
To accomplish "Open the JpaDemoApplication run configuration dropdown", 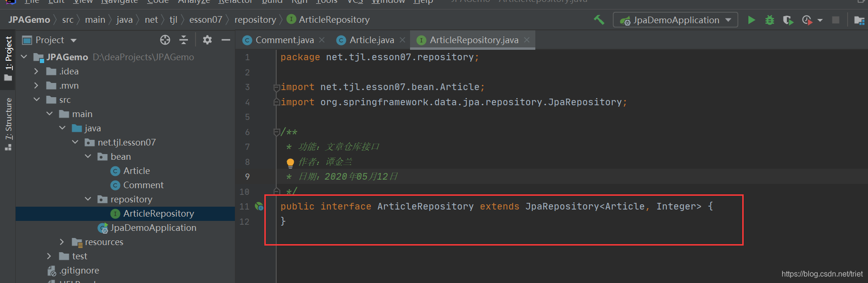I will tap(675, 20).
